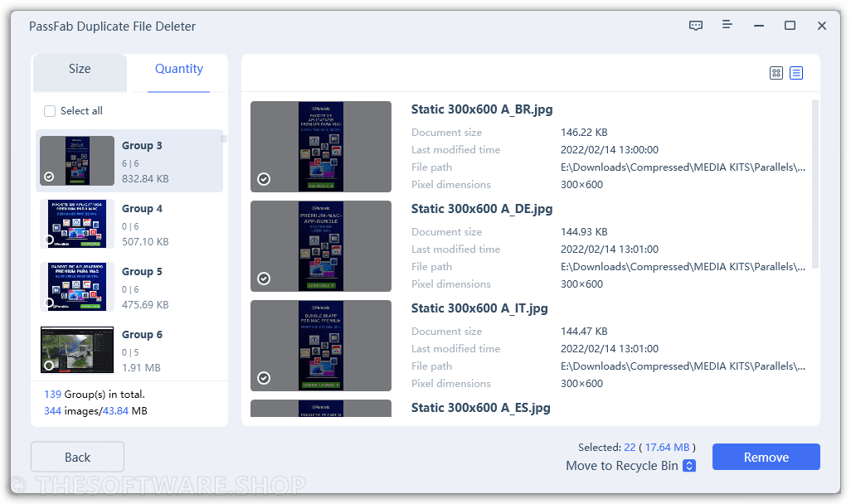The width and height of the screenshot is (851, 504).
Task: Select file name Static 300x600 A_BR.jpg
Action: [482, 109]
